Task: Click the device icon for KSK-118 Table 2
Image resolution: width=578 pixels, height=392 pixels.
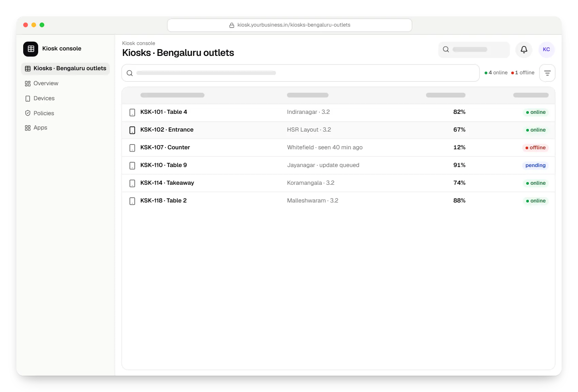Action: tap(132, 201)
